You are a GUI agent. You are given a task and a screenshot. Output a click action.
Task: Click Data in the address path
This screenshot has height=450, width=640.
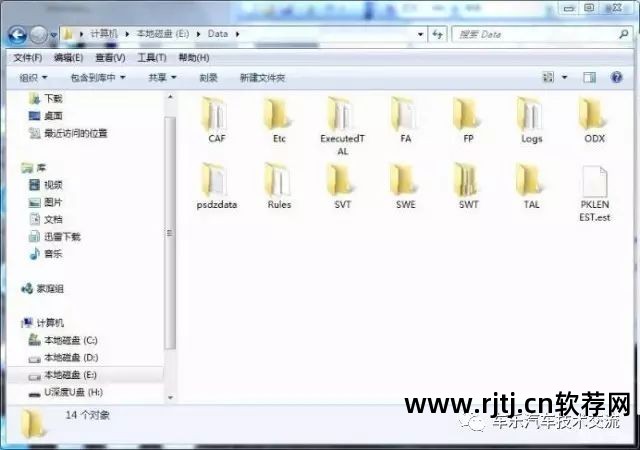coord(218,34)
